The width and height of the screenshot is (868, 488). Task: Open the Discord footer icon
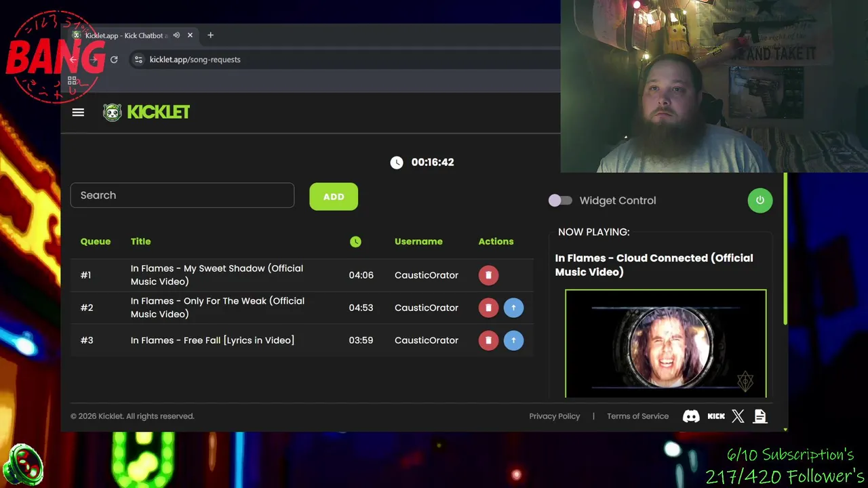point(691,416)
